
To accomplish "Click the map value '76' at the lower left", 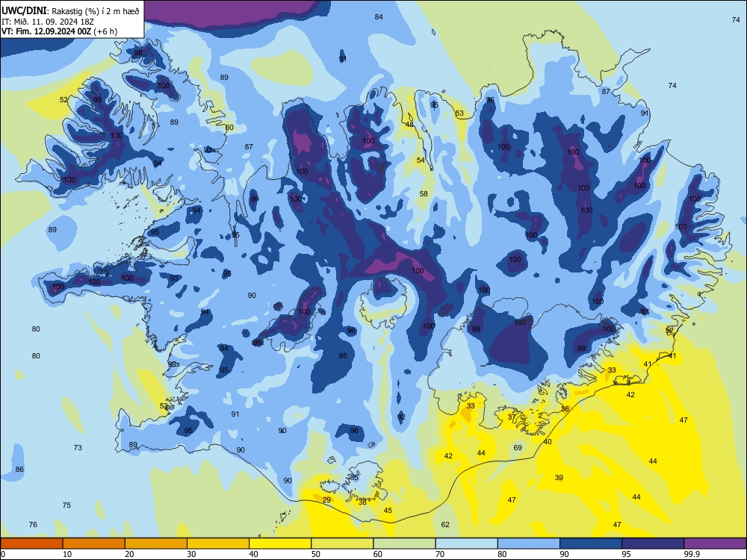I will (x=33, y=525).
